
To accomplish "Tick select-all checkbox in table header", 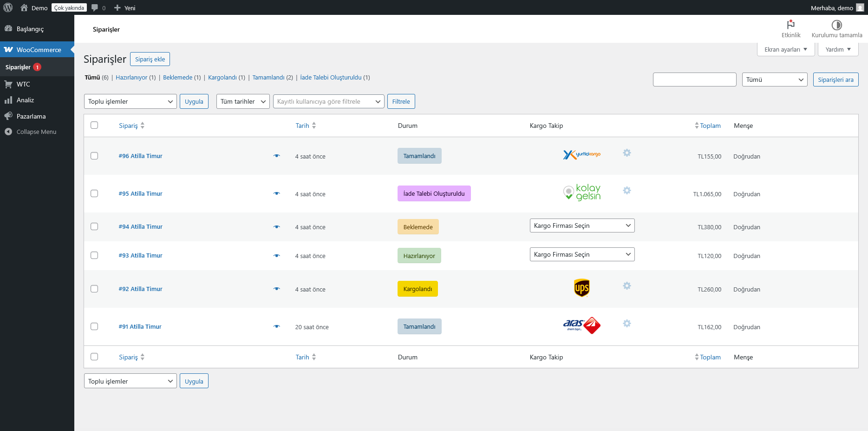I will (x=94, y=125).
